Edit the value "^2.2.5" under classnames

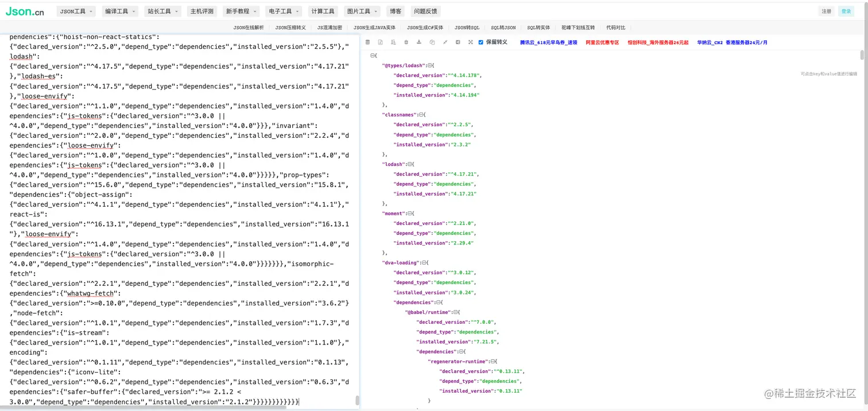tap(462, 125)
